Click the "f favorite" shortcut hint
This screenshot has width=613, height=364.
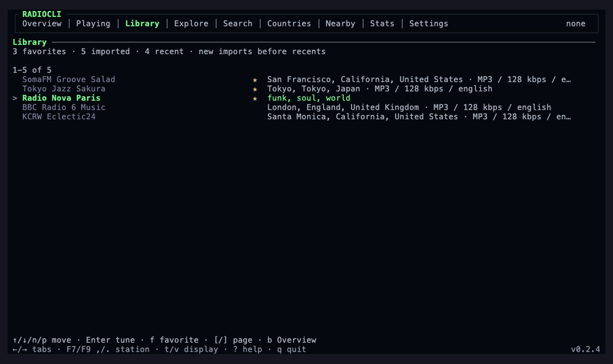point(174,340)
